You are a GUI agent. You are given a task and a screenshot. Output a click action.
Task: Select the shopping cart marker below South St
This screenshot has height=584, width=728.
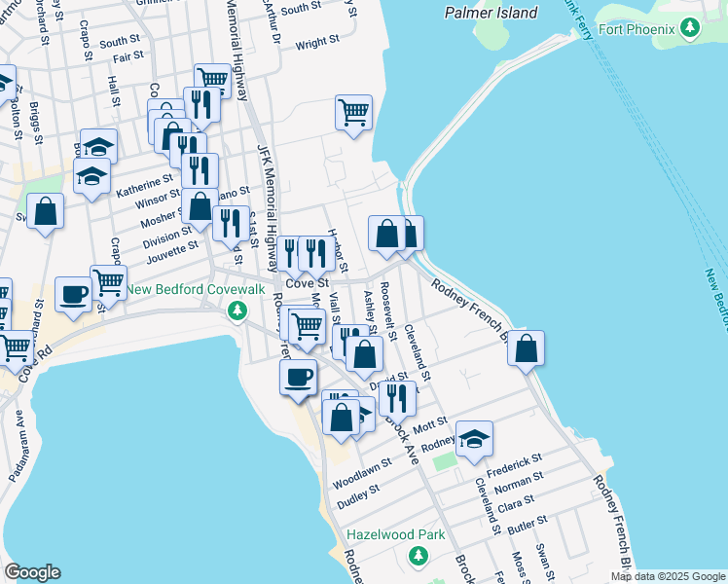pyautogui.click(x=212, y=79)
